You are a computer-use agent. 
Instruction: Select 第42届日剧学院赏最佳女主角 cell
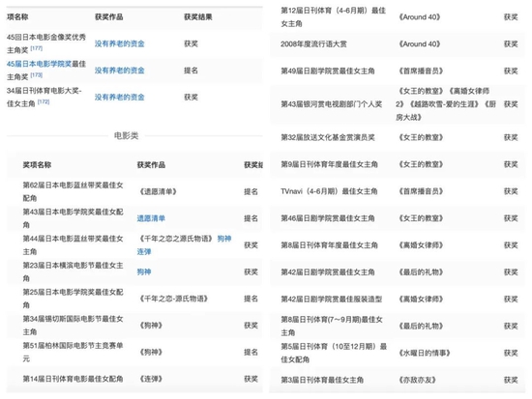[x=328, y=272]
